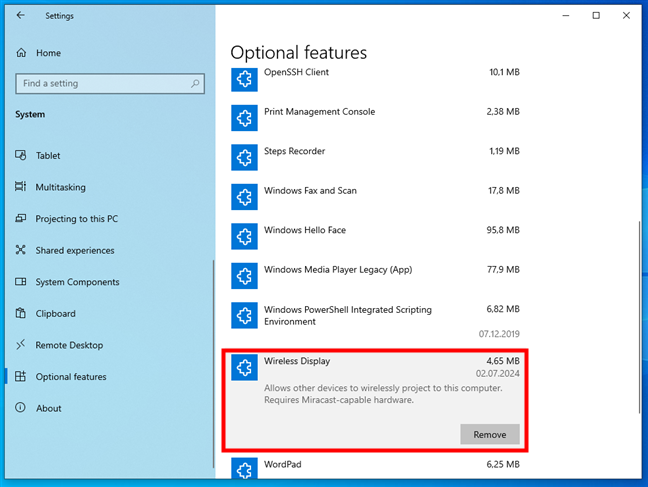Click the Windows Fax and Scan icon
The image size is (648, 487).
tap(244, 197)
